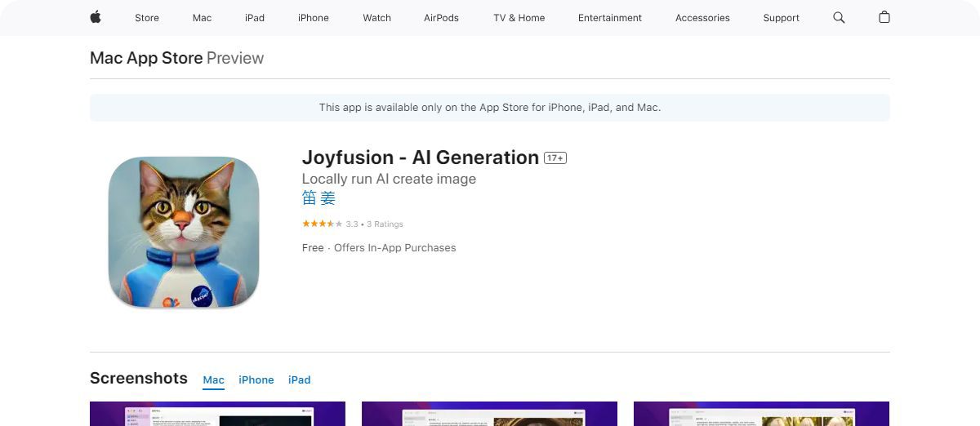Open the Watch navigation item

tap(376, 18)
